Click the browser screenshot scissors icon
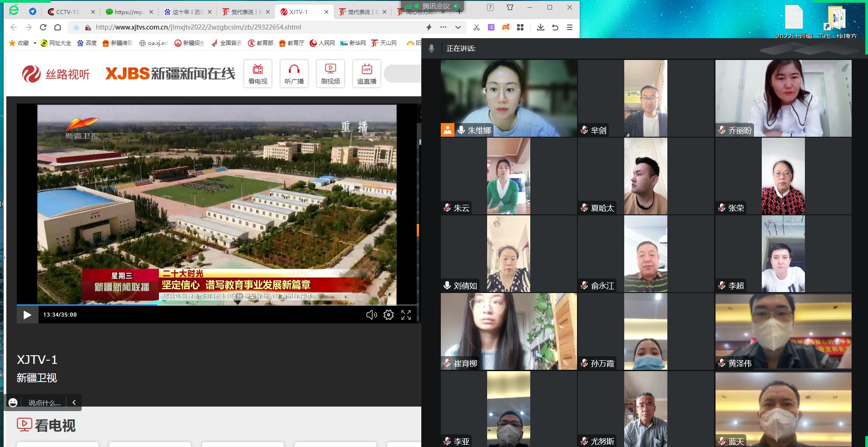This screenshot has height=447, width=868. pos(476,27)
